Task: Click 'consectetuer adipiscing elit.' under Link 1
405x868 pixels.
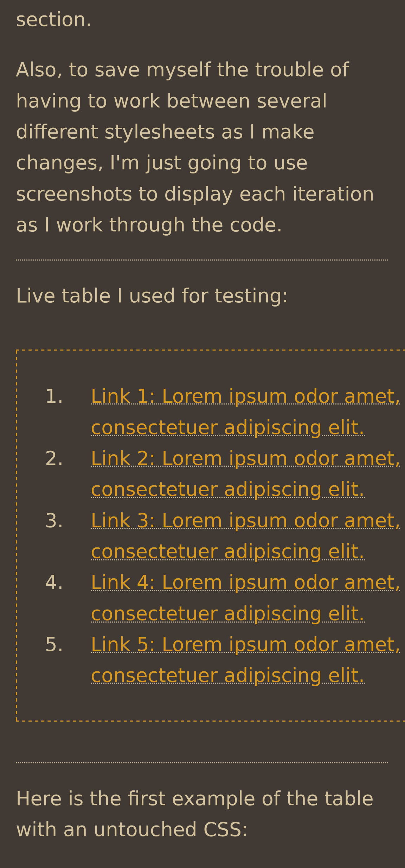Action: click(228, 428)
